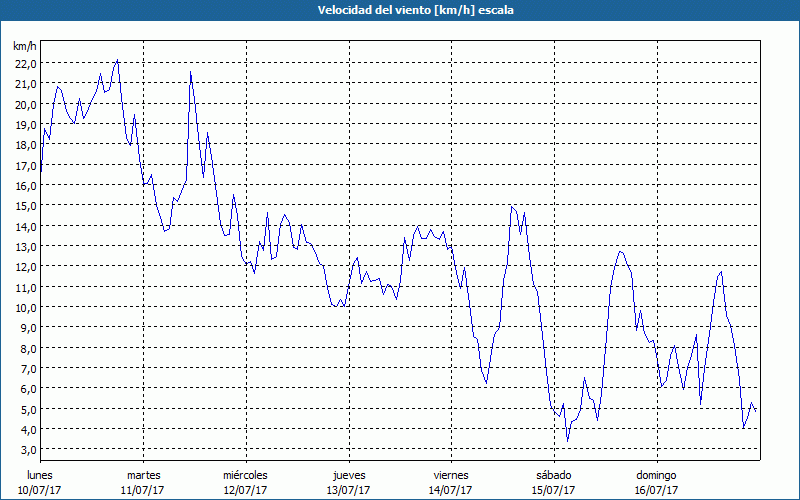Click the lowest wind point after sábado's start
The image size is (800, 500).
click(x=567, y=441)
